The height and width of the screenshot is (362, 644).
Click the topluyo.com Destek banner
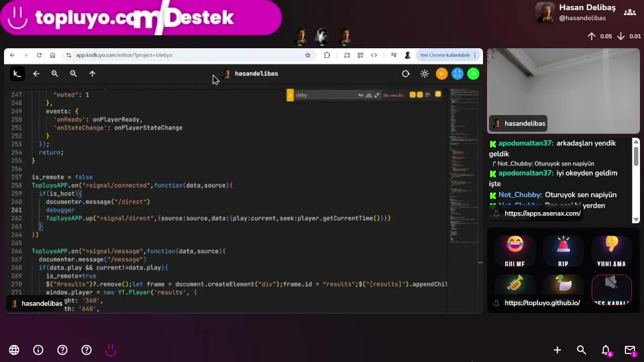pos(141,18)
